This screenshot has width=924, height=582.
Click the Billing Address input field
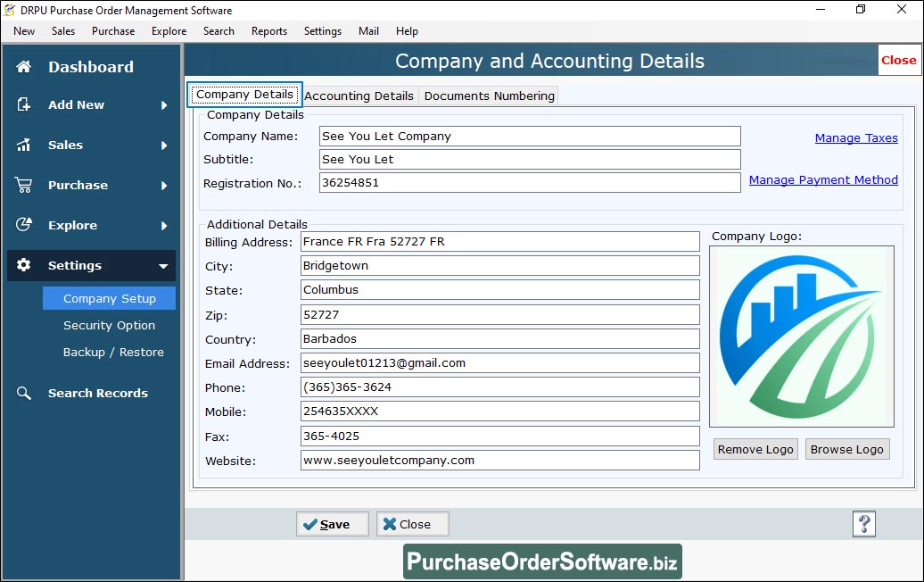coord(499,241)
